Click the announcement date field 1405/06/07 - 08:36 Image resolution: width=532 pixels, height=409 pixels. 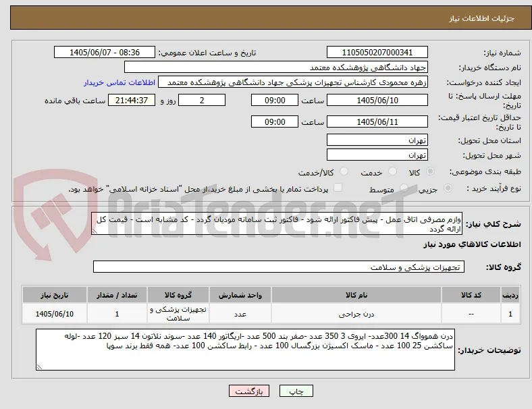105,52
